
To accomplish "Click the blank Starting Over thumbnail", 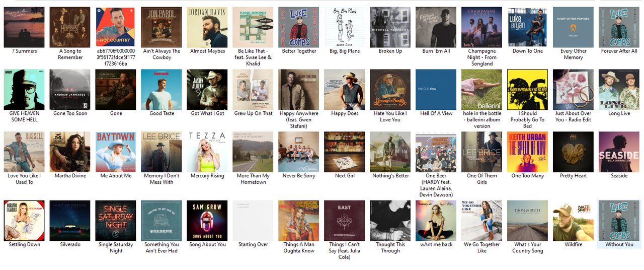I will pyautogui.click(x=253, y=221).
